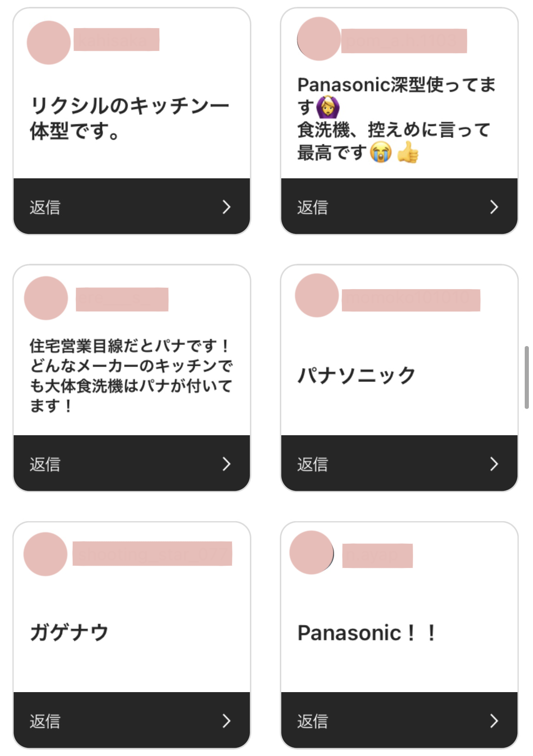Select the パナソニック response text
The image size is (533, 756).
tap(357, 375)
